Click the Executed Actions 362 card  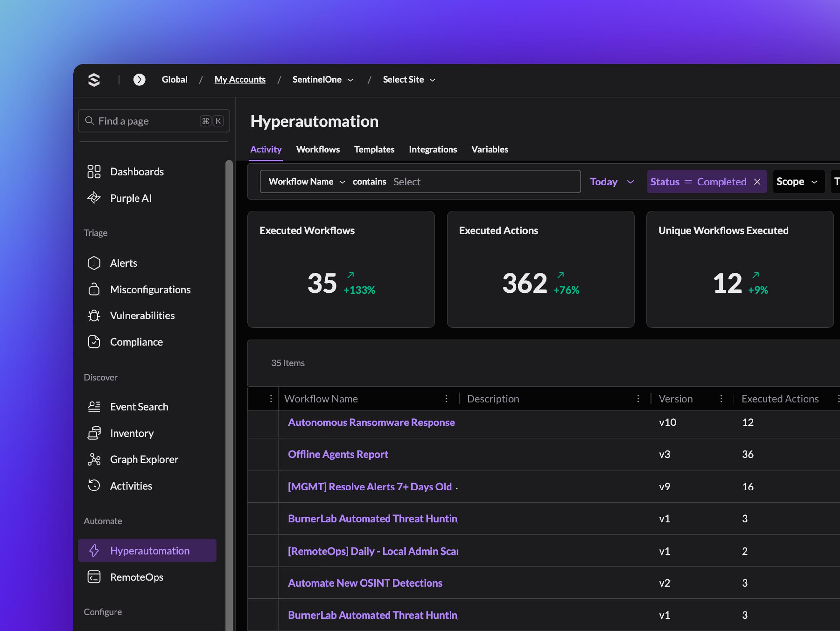coord(540,269)
